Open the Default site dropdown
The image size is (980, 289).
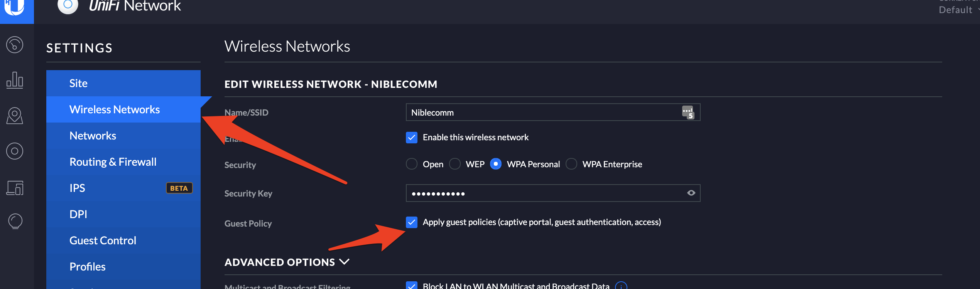958,10
